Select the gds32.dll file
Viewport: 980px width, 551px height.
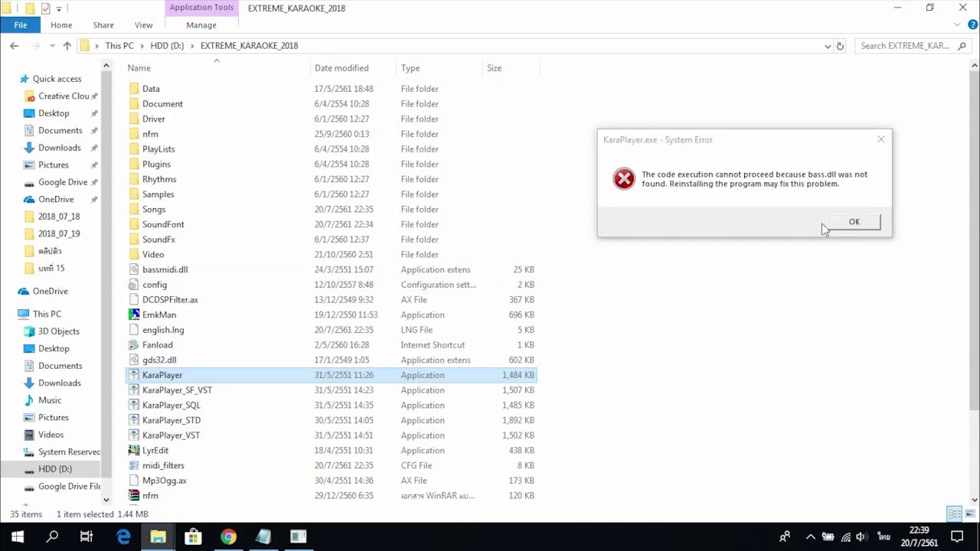(x=158, y=360)
